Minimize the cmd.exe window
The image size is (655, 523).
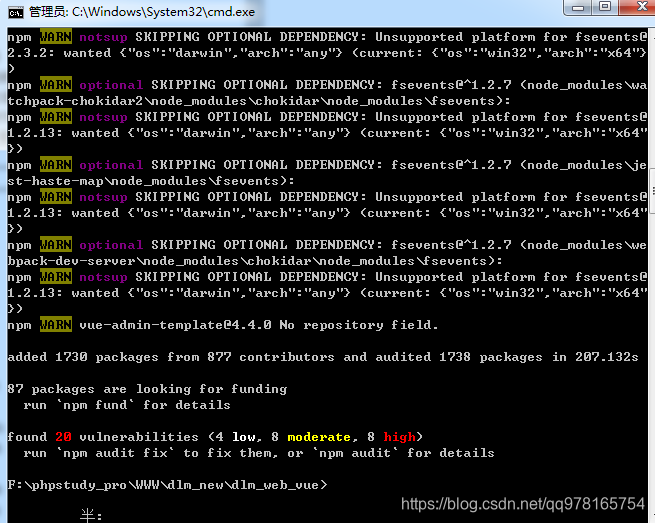pyautogui.click(x=578, y=8)
